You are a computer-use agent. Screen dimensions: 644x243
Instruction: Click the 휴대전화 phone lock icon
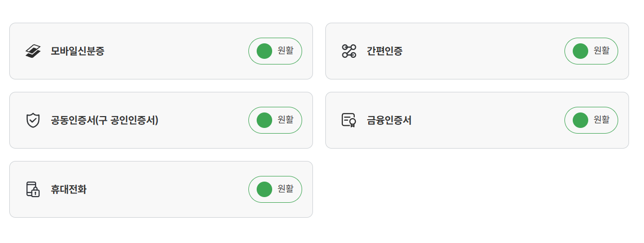33,189
